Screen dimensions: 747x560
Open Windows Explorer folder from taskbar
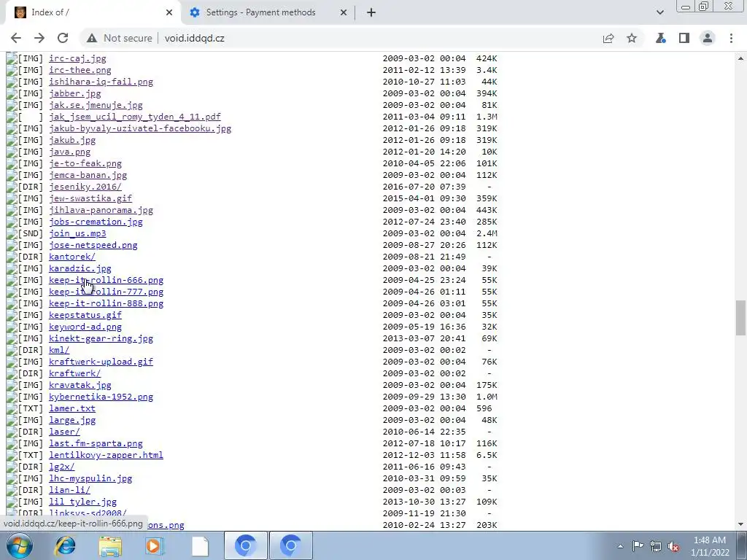tap(110, 545)
